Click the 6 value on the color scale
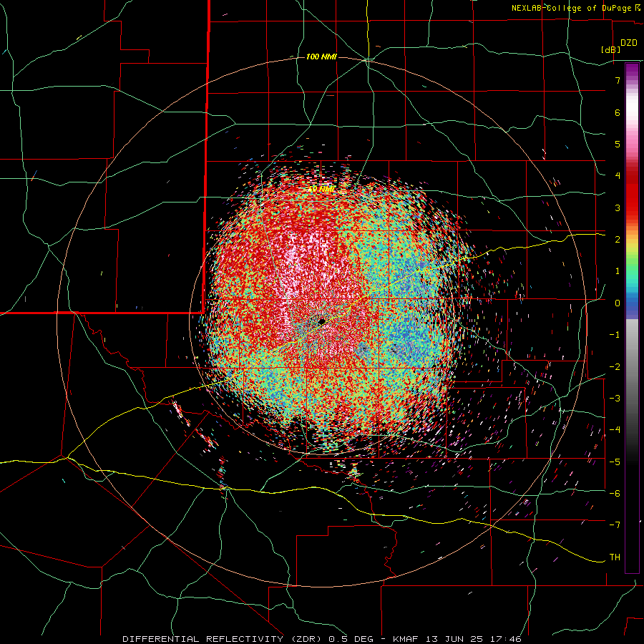Image resolution: width=644 pixels, height=644 pixels. point(618,112)
